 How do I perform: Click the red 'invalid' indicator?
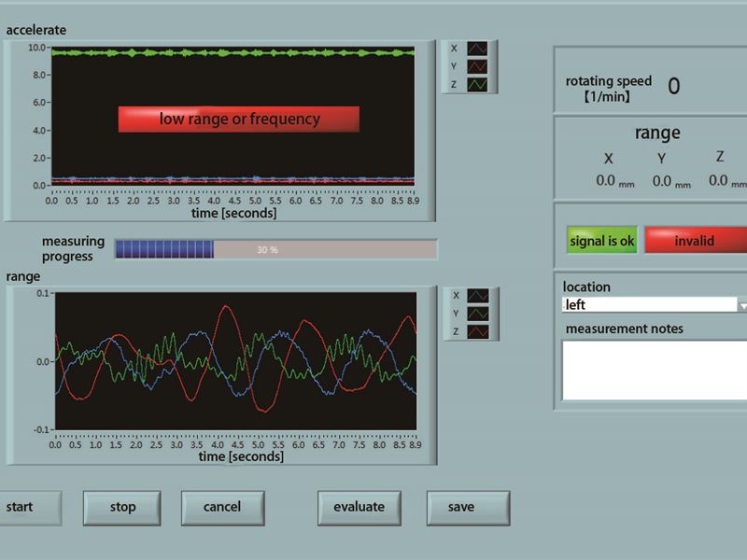pyautogui.click(x=695, y=241)
